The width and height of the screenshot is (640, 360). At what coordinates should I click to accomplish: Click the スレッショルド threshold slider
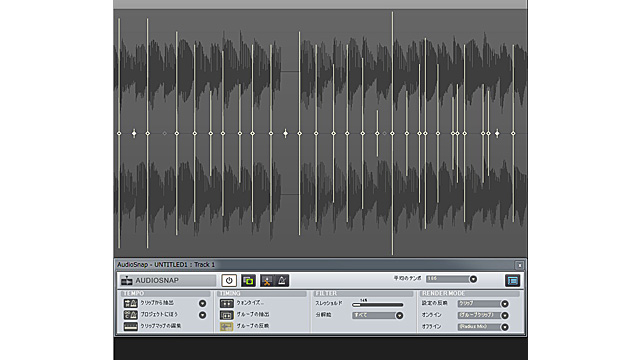(x=378, y=304)
